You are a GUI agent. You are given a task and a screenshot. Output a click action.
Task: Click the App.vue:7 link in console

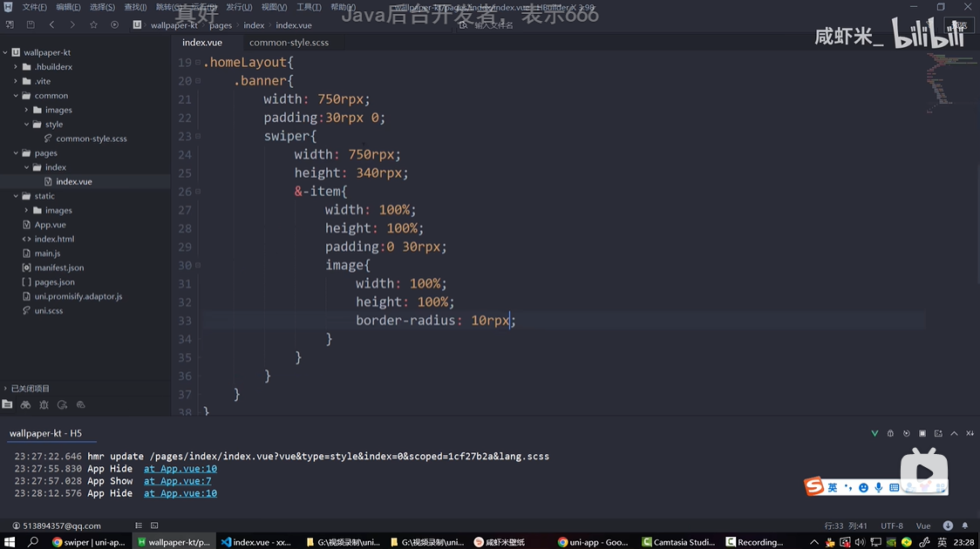(177, 481)
